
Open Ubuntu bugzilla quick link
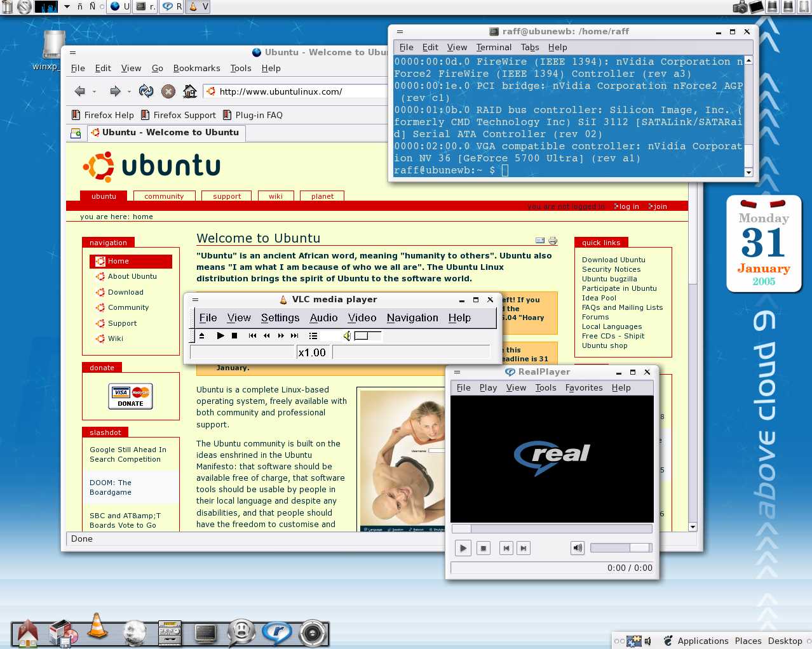pyautogui.click(x=609, y=279)
